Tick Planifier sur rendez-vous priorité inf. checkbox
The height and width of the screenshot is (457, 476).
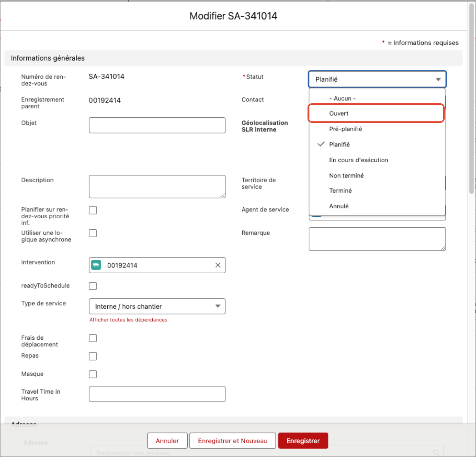click(x=93, y=210)
